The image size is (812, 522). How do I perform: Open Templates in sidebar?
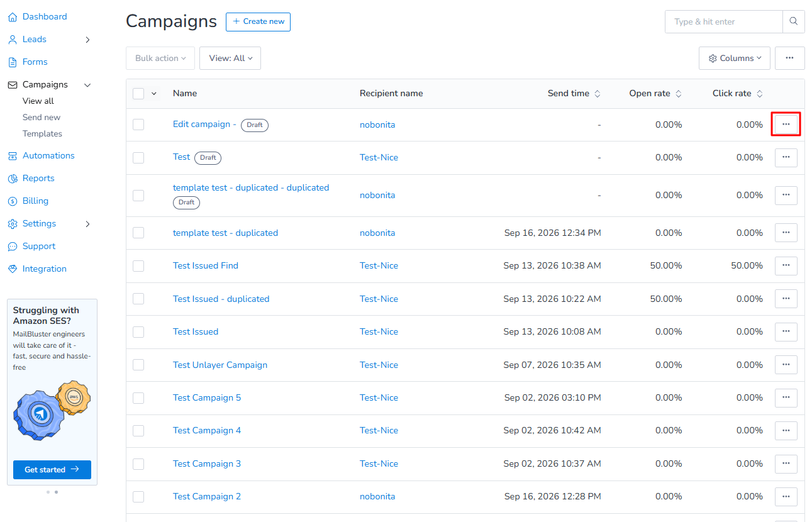(x=42, y=134)
